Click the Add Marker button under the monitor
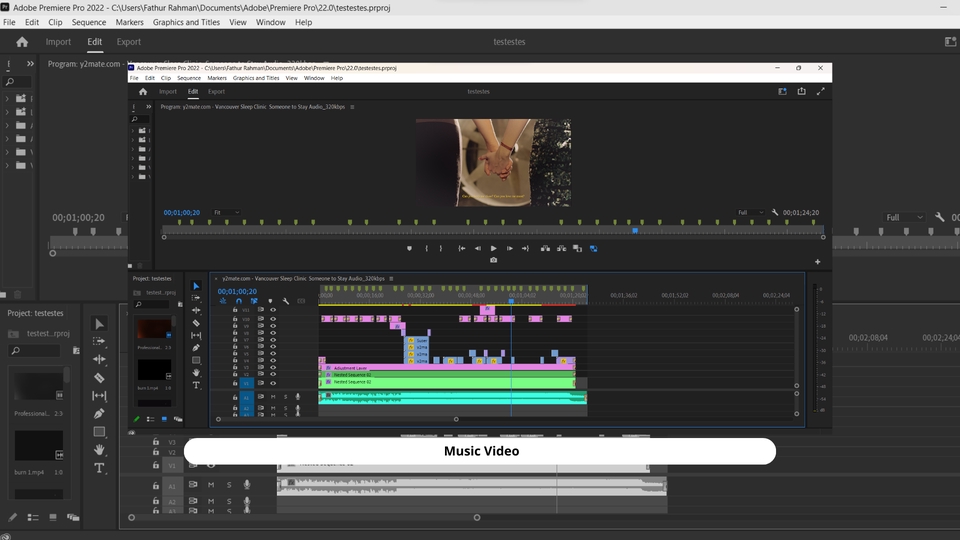 coord(409,248)
